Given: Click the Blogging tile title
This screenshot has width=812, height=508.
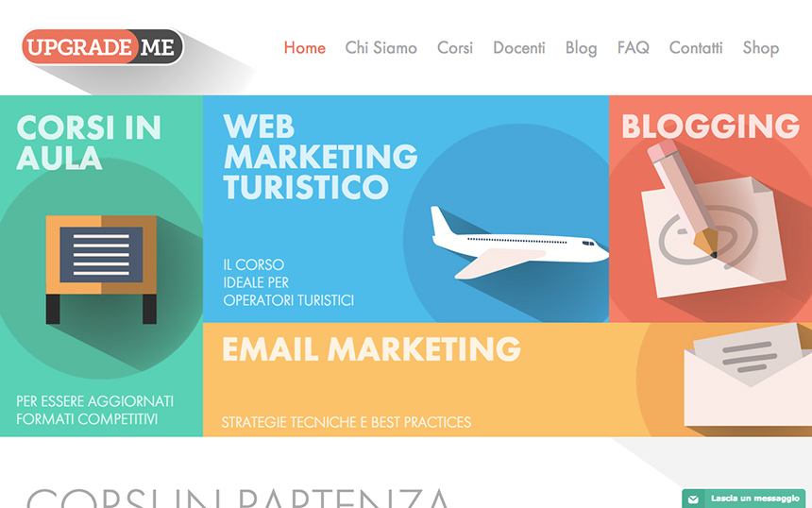Looking at the screenshot, I should click(x=710, y=127).
